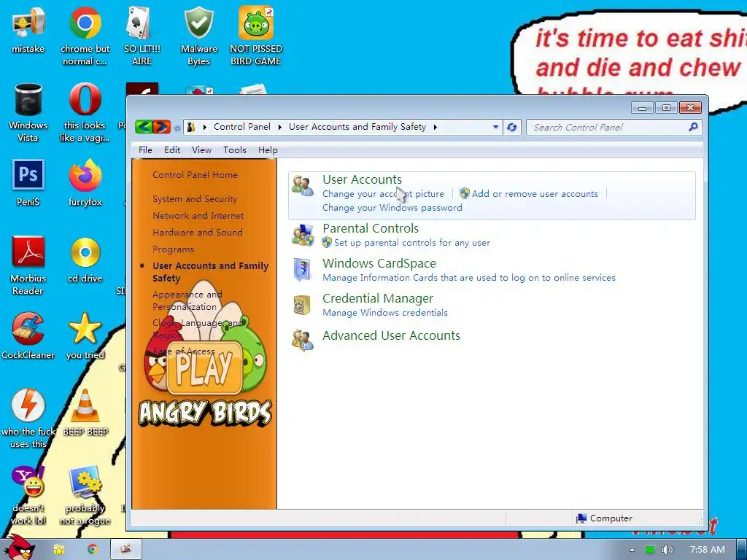
Task: Open the View menu
Action: 201,150
